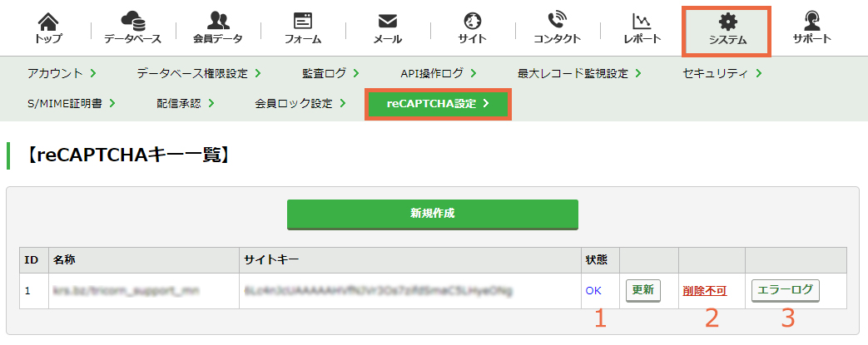Image resolution: width=868 pixels, height=345 pixels.
Task: Open the 会員ロック設定 submenu
Action: click(x=300, y=103)
